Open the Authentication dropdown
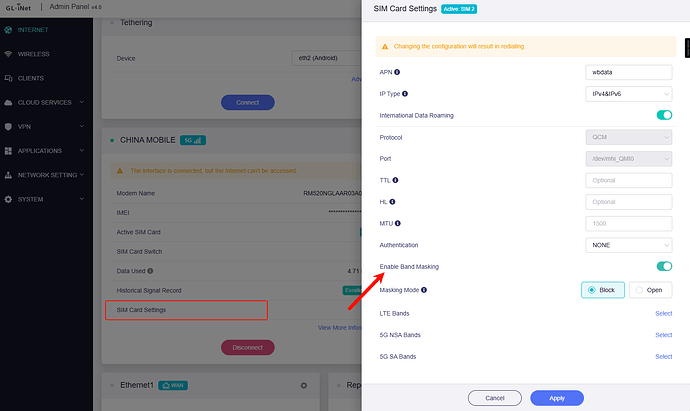690x411 pixels. click(628, 245)
